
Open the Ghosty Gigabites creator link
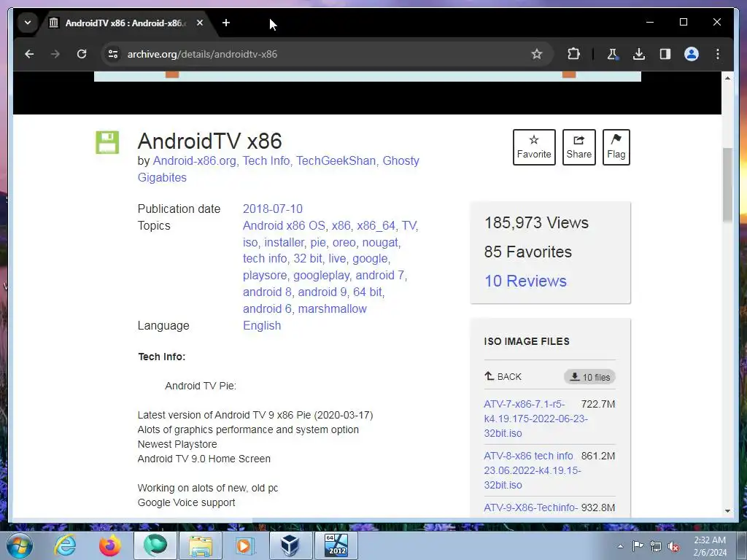[278, 169]
